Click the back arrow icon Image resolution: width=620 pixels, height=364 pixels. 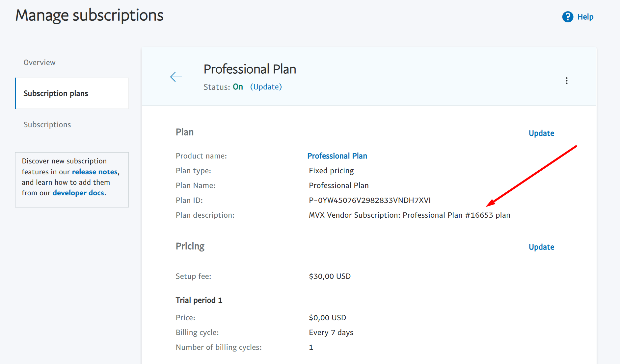pyautogui.click(x=176, y=77)
